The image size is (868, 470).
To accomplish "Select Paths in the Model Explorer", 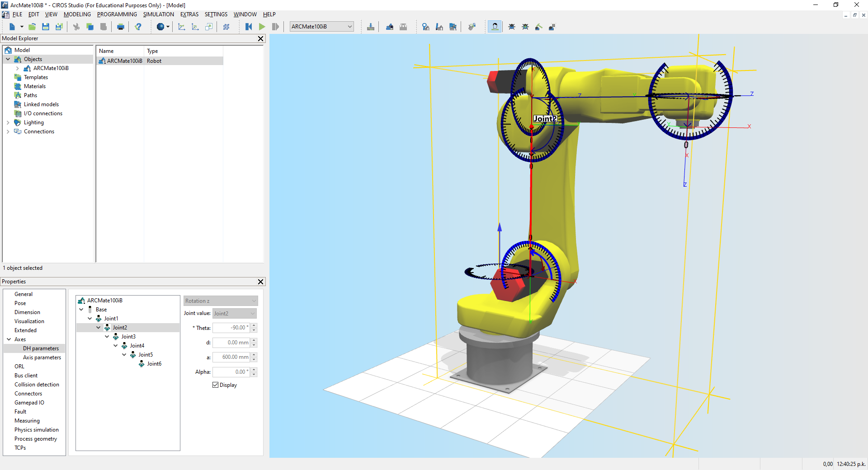I will pos(30,95).
